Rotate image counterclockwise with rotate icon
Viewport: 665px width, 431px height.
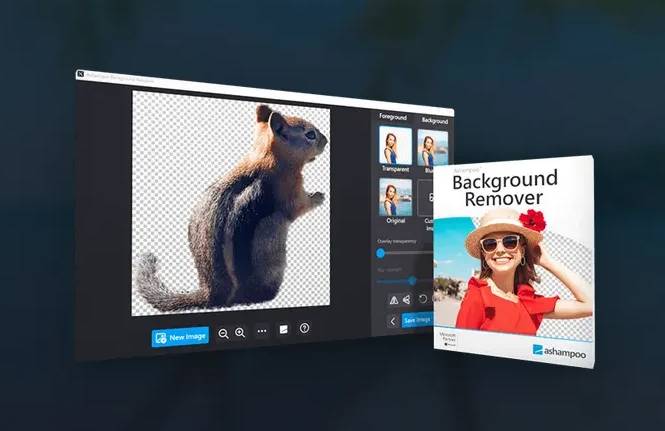(423, 299)
